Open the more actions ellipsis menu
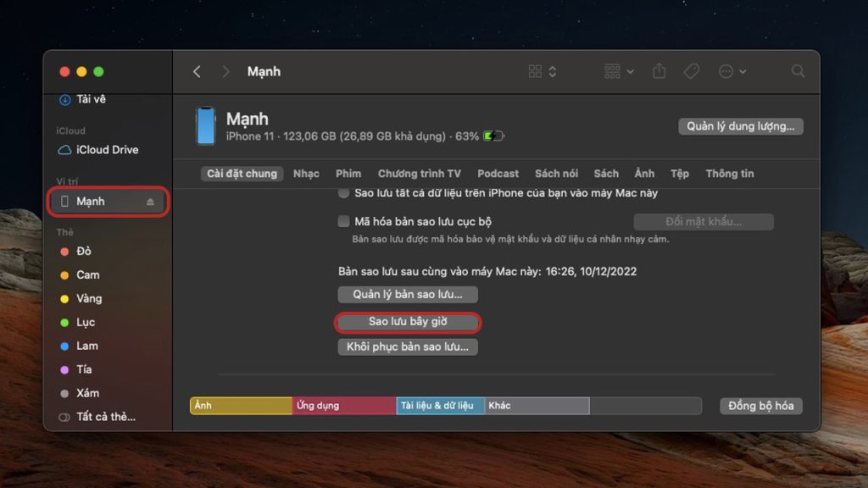This screenshot has width=868, height=488. click(732, 72)
